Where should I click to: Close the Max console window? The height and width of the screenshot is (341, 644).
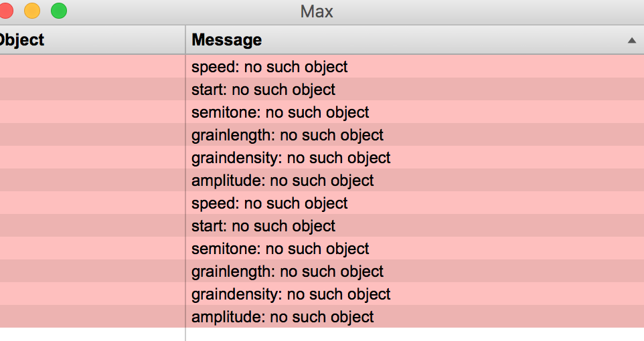pos(6,11)
